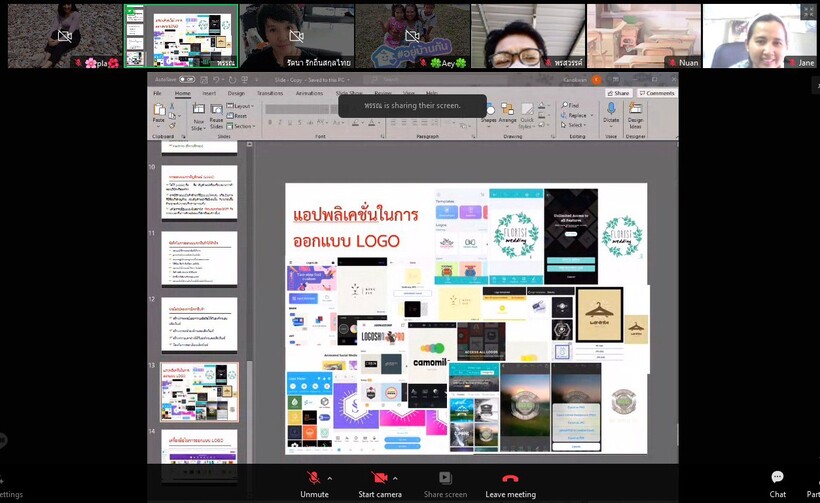Click Nuan's video tile

point(644,36)
